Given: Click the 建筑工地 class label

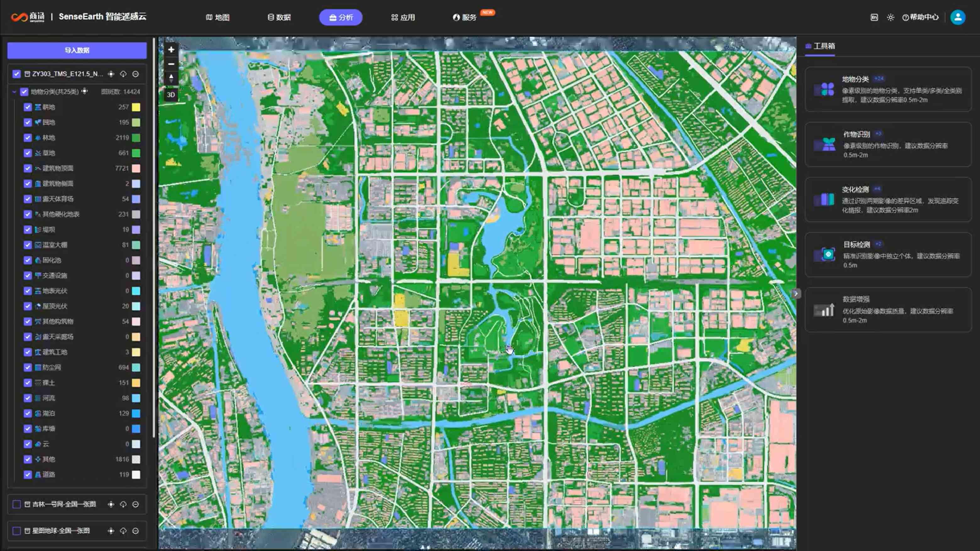Looking at the screenshot, I should coord(55,352).
